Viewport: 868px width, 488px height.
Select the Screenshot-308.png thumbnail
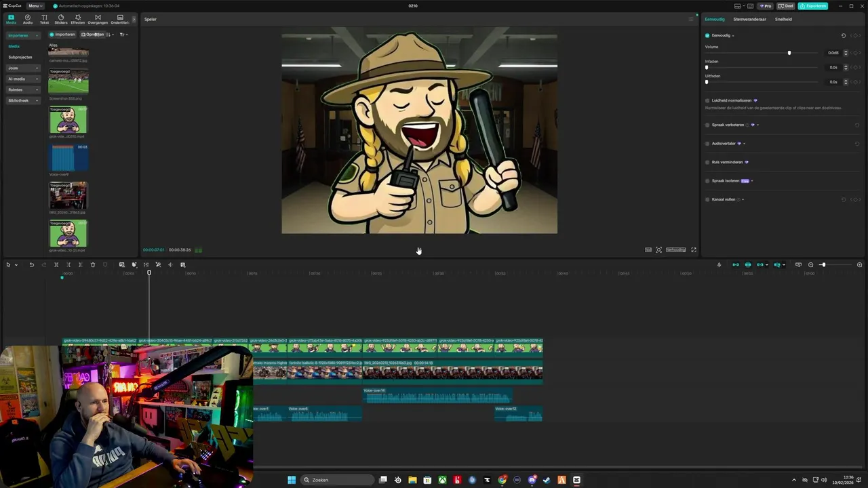coord(68,81)
